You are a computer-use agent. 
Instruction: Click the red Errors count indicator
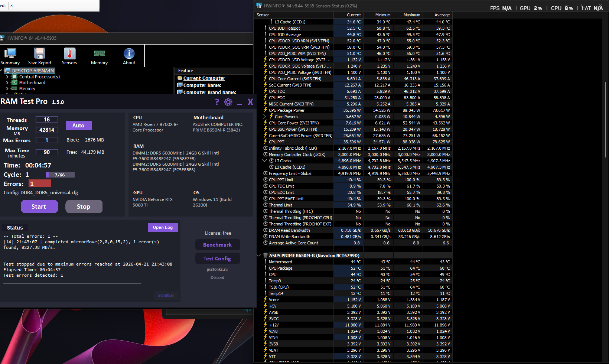click(x=39, y=183)
